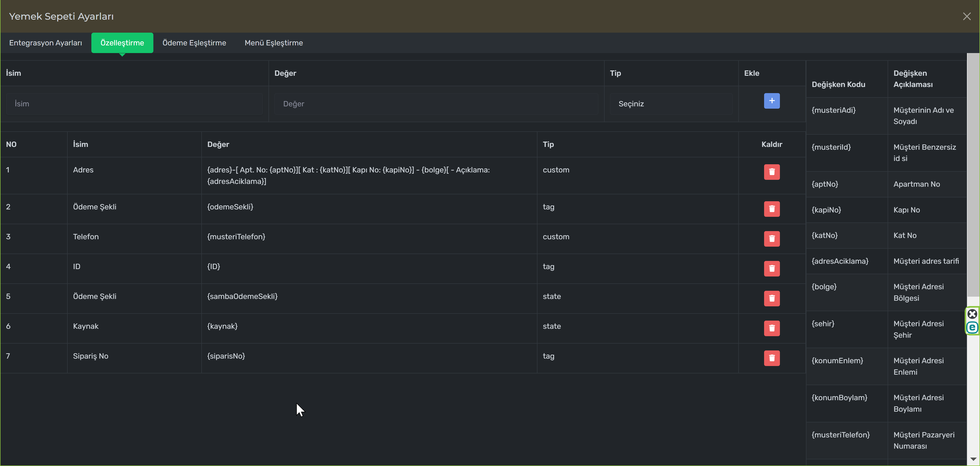980x466 pixels.
Task: Click Müşteri Pazaryeri Numarası description
Action: (924, 440)
